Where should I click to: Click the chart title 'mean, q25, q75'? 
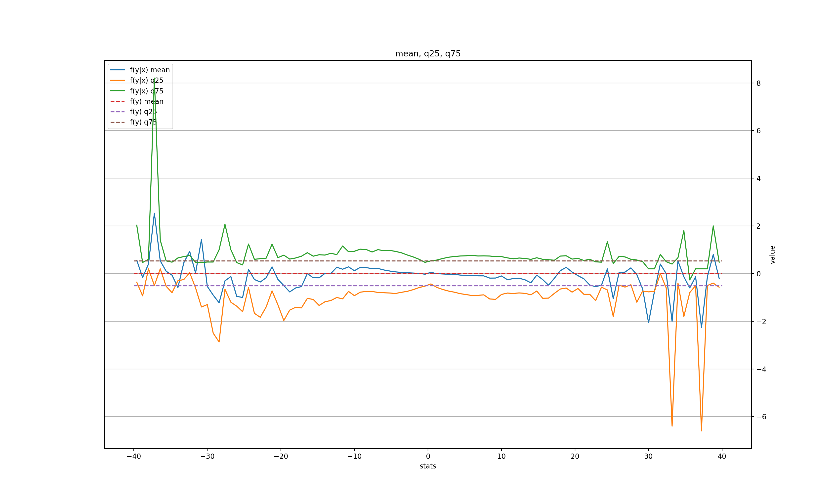click(x=428, y=53)
